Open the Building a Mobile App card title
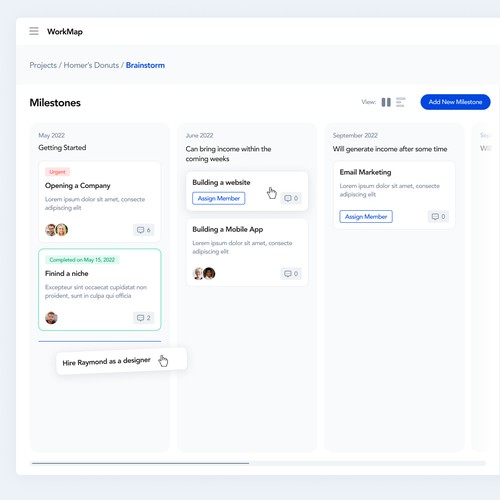500x500 pixels. coord(228,229)
